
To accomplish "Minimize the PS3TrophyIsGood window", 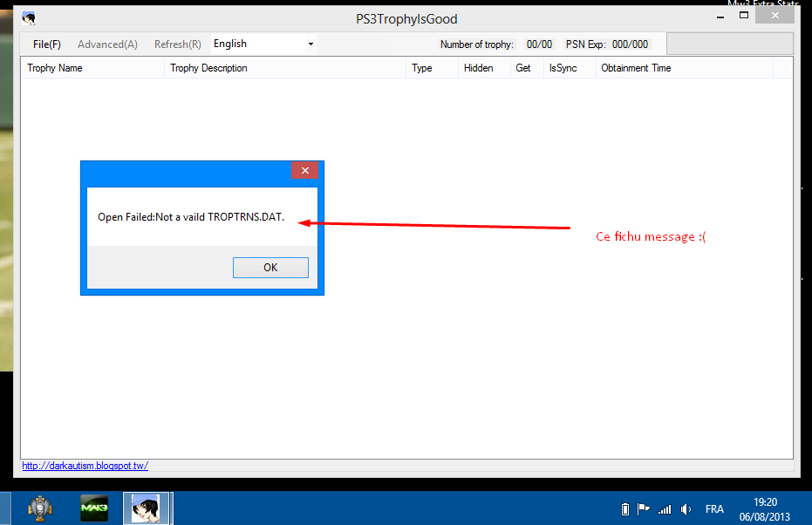I will tap(720, 17).
